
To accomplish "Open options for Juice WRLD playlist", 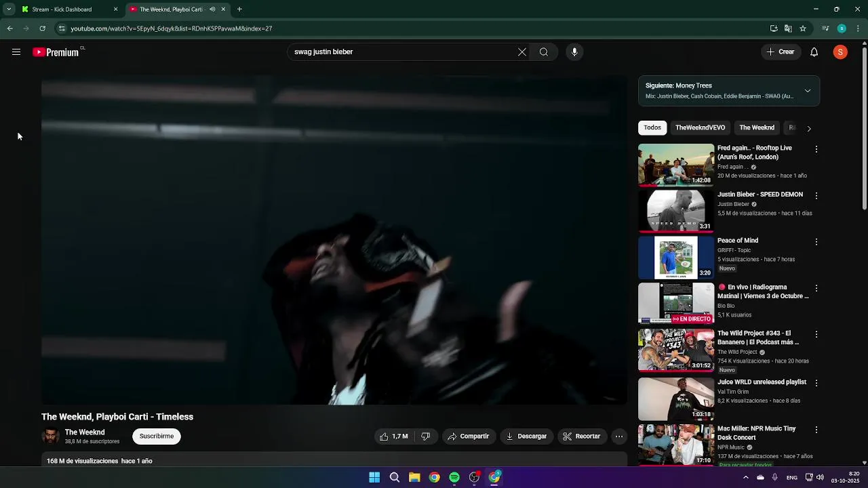I will 816,383.
